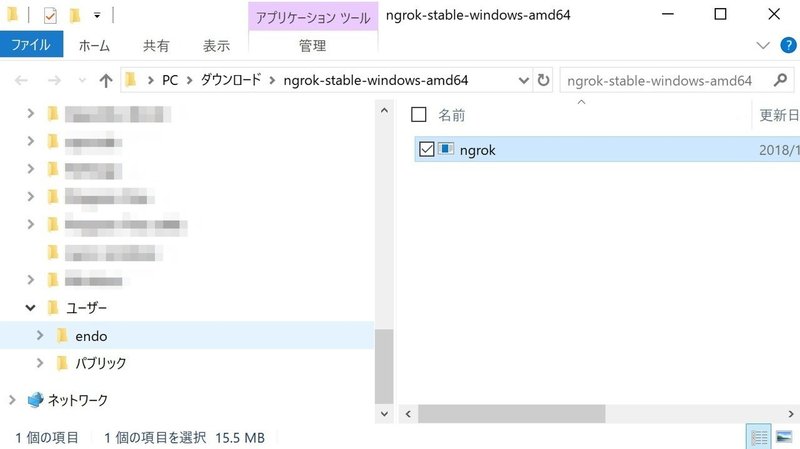Click ダウンロード in the address breadcrumb
This screenshot has height=449, width=800.
click(x=231, y=80)
